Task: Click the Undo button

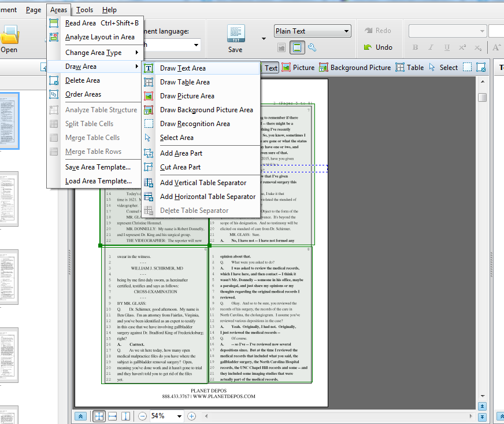Action: pyautogui.click(x=378, y=47)
